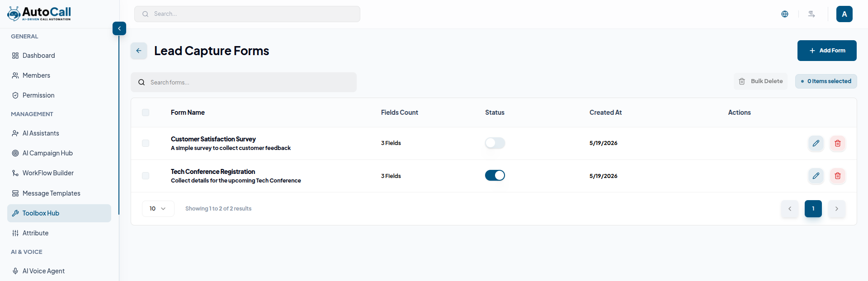
Task: Delete the Customer Satisfaction Survey form
Action: (x=838, y=143)
